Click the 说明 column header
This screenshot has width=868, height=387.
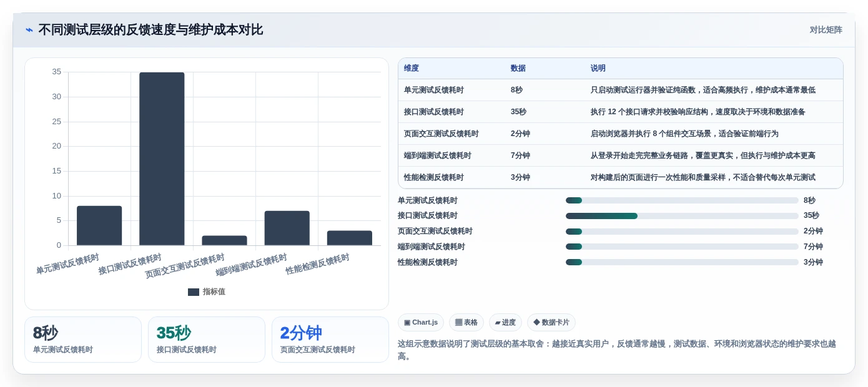[x=598, y=68]
